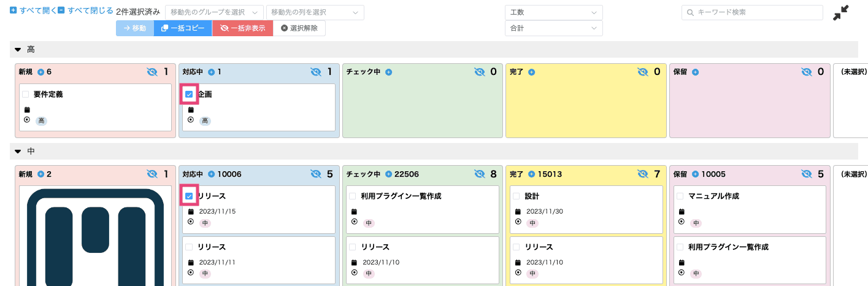Click すべて開く to expand all
This screenshot has width=868, height=286.
pos(33,10)
